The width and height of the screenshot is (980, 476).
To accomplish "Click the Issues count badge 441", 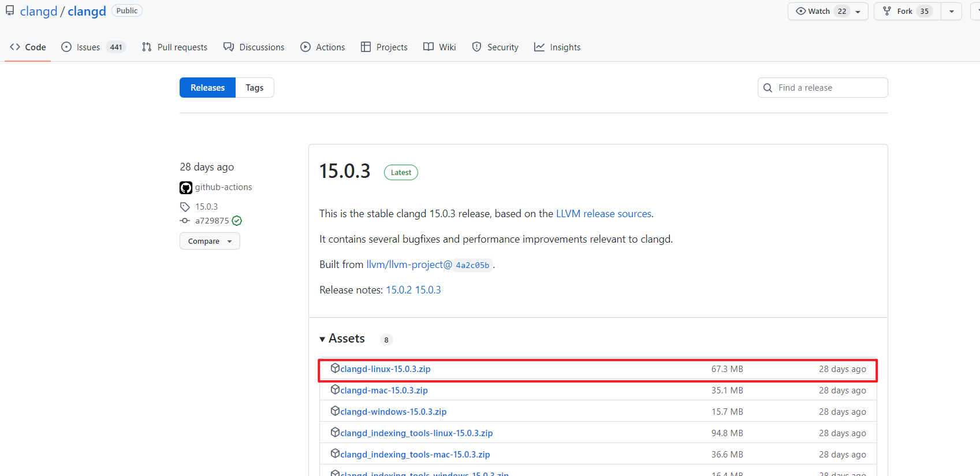I will [x=116, y=47].
